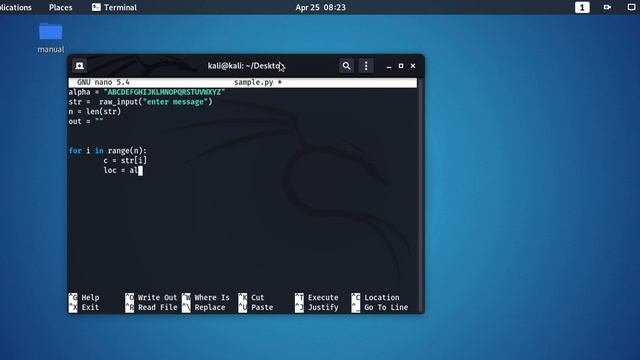The width and height of the screenshot is (640, 360).
Task: Click the Go To Line shortcut label
Action: (x=386, y=307)
